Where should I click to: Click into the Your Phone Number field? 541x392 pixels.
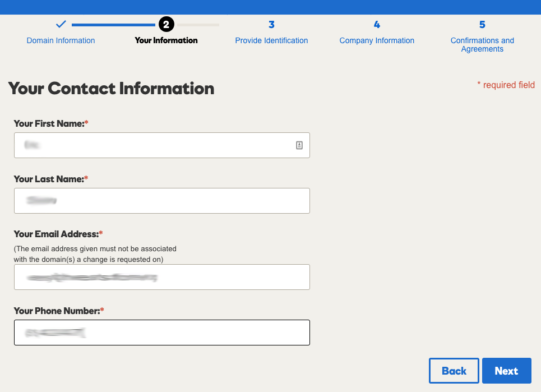coord(162,333)
